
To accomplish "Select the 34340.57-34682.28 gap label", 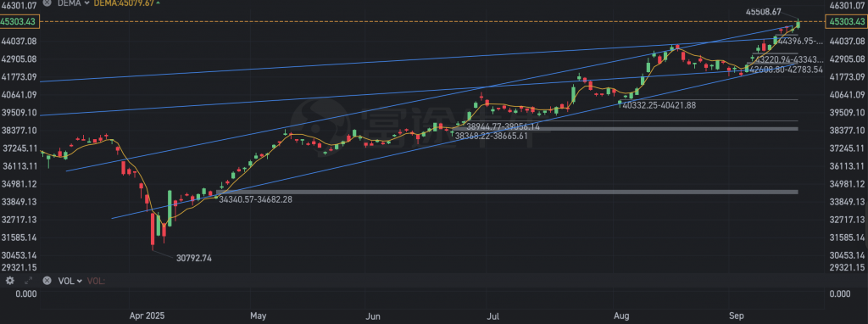I will 256,198.
